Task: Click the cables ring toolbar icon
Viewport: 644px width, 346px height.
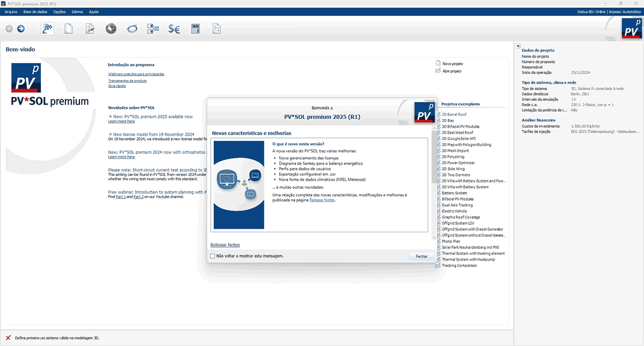Action: pos(132,29)
